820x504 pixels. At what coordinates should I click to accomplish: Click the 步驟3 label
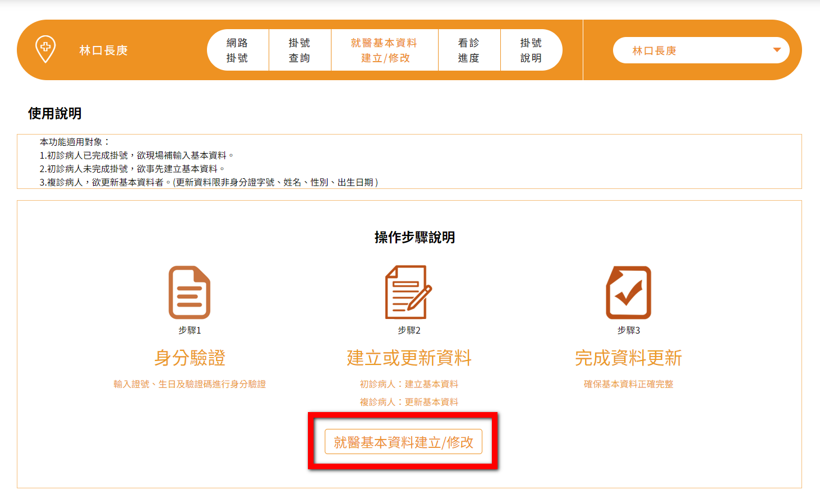click(x=629, y=330)
